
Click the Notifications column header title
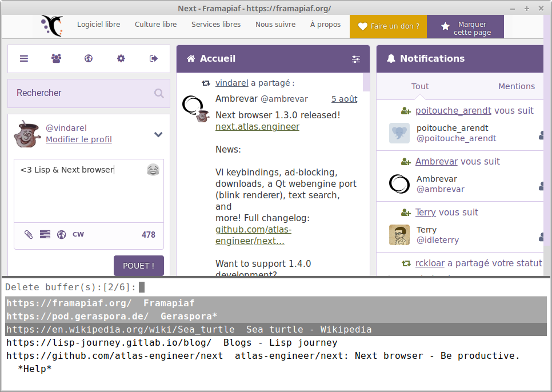(x=433, y=58)
